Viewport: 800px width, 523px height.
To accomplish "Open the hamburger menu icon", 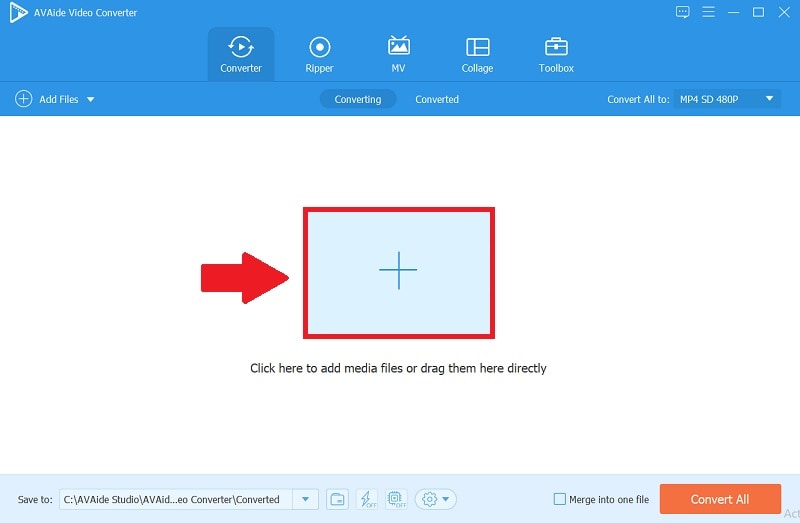I will coord(708,12).
